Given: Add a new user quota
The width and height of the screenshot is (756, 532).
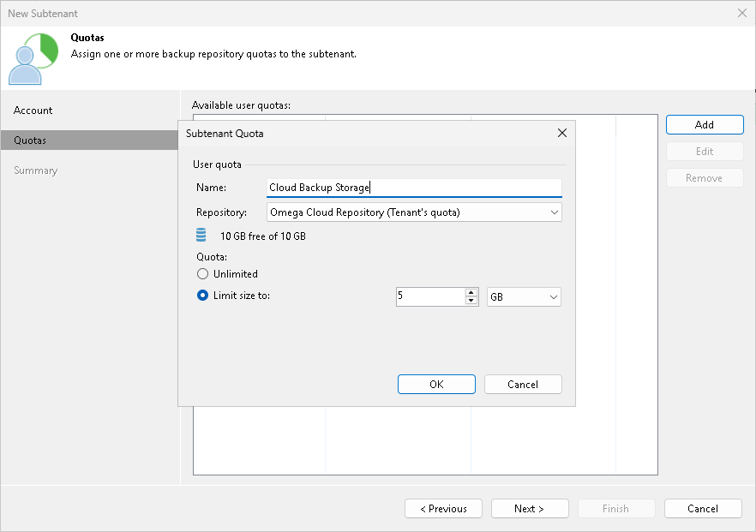Looking at the screenshot, I should coord(705,124).
